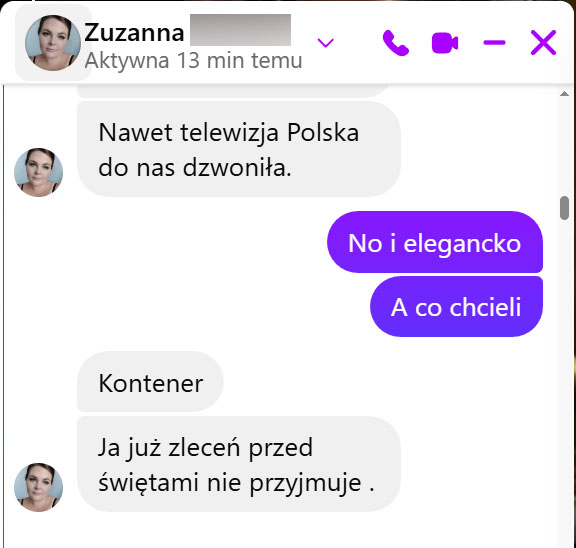
Task: Minimize the chat window with the dash icon
Action: tap(494, 43)
